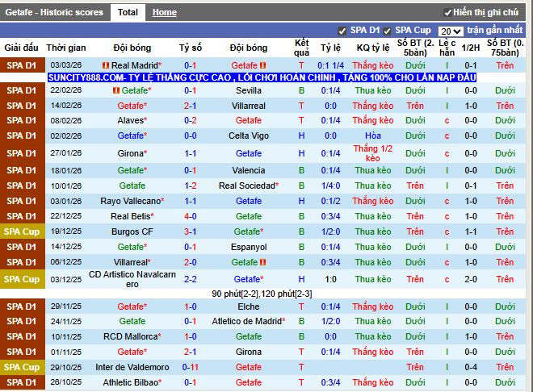Uncheck the Hiển thị ghi chú checkbox
The height and width of the screenshot is (392, 533).
click(x=448, y=13)
